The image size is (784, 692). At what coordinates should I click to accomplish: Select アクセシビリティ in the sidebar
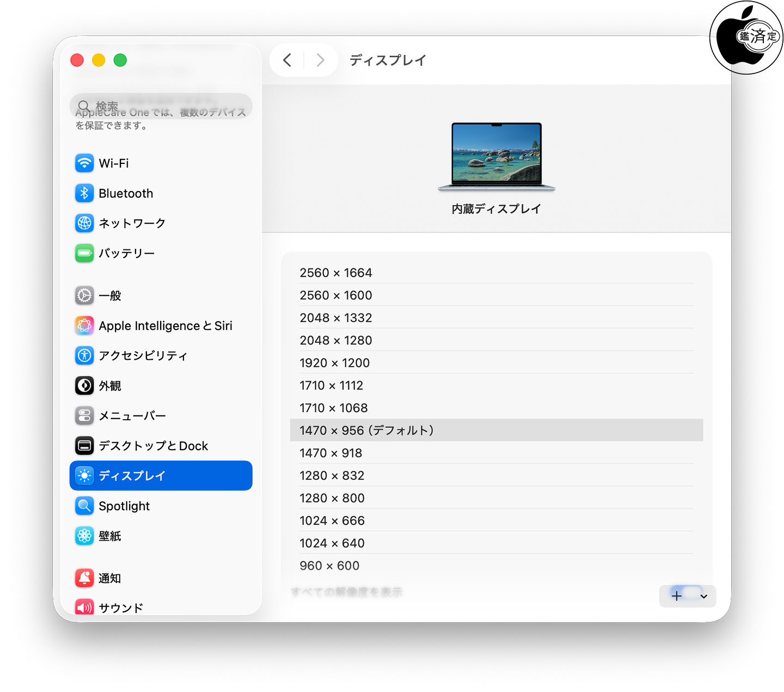click(143, 356)
